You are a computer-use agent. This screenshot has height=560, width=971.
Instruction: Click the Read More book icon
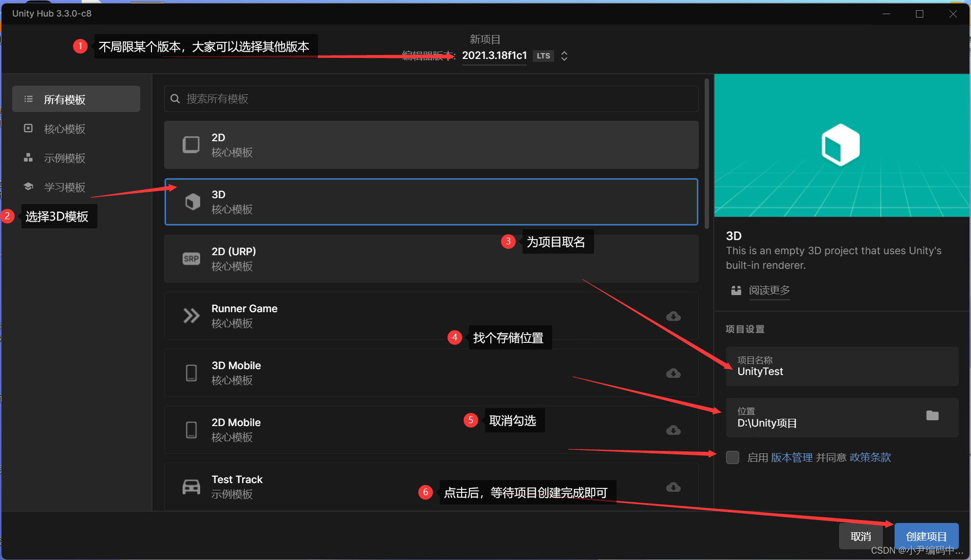tap(736, 290)
